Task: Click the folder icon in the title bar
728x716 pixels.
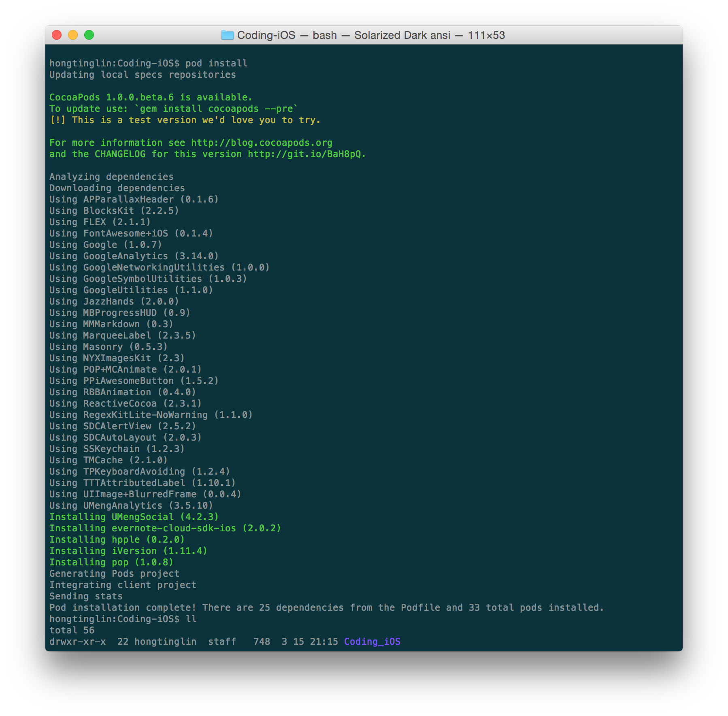Action: pyautogui.click(x=227, y=35)
